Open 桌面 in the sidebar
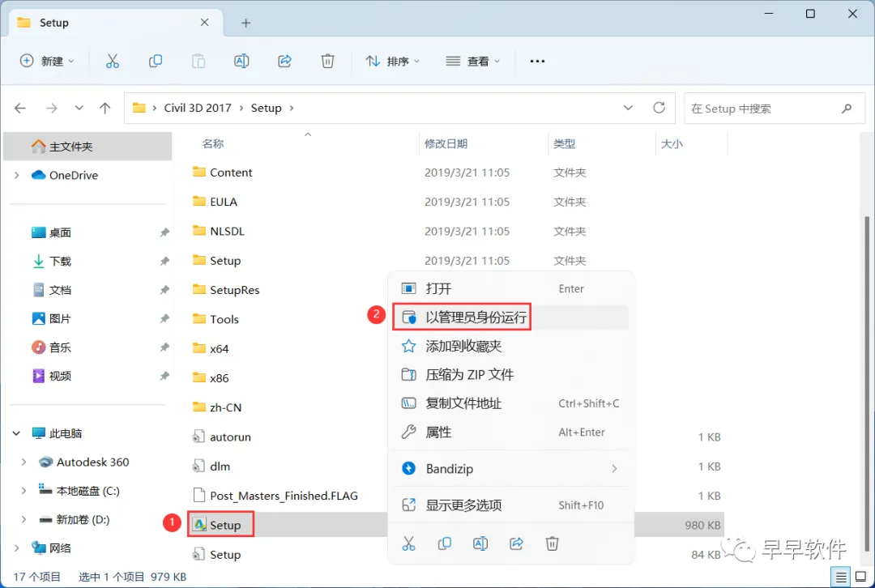The height and width of the screenshot is (588, 875). click(60, 232)
